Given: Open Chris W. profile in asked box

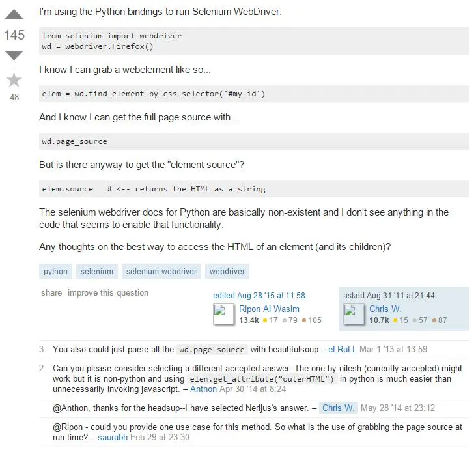Looking at the screenshot, I should [385, 309].
